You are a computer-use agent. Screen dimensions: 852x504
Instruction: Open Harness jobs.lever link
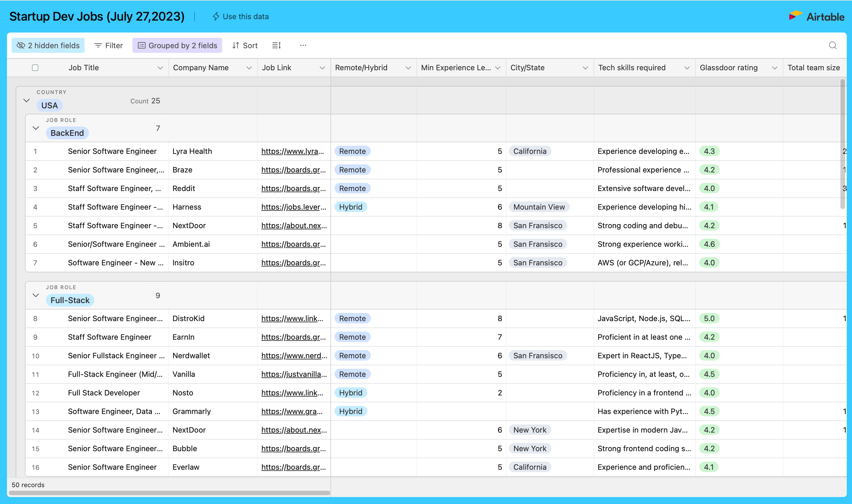(293, 207)
